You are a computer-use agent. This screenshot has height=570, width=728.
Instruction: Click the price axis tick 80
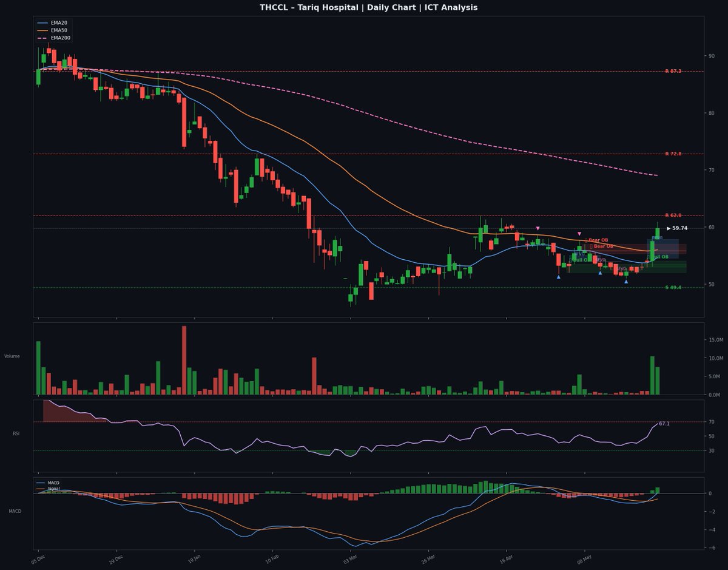pyautogui.click(x=712, y=113)
